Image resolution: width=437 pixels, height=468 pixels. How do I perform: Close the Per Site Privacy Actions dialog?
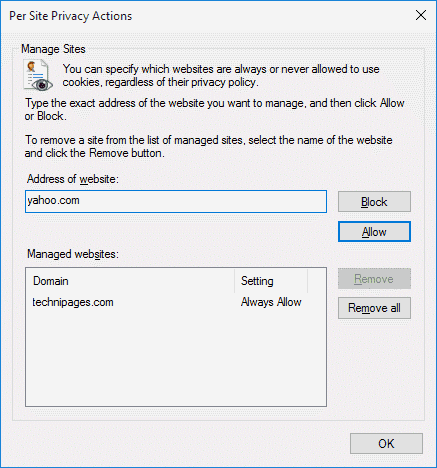click(421, 15)
